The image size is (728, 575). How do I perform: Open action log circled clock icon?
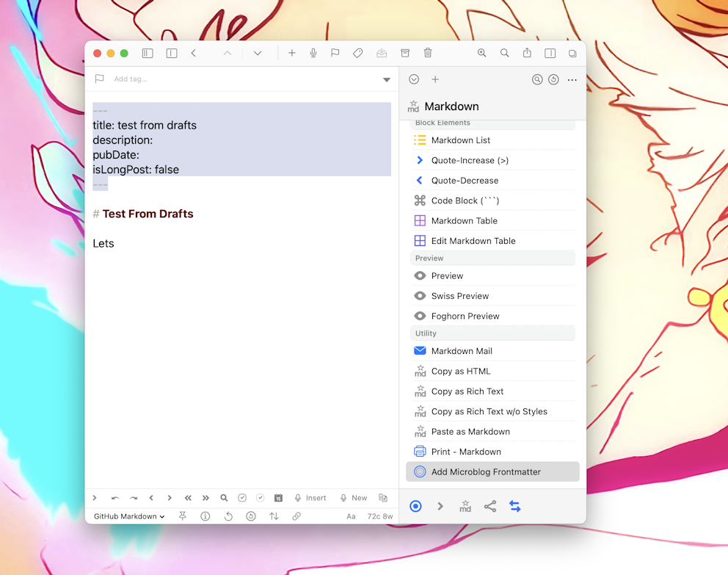point(553,79)
